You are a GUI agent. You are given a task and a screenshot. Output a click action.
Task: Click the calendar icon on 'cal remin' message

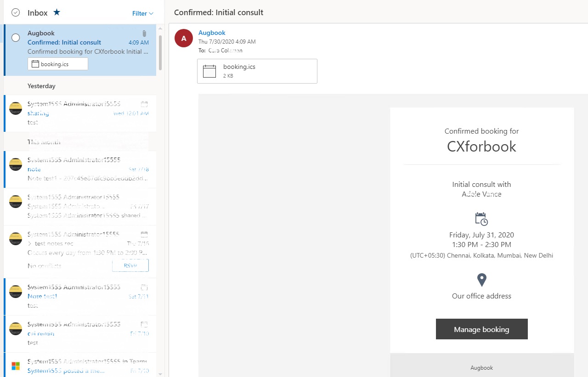click(x=144, y=324)
